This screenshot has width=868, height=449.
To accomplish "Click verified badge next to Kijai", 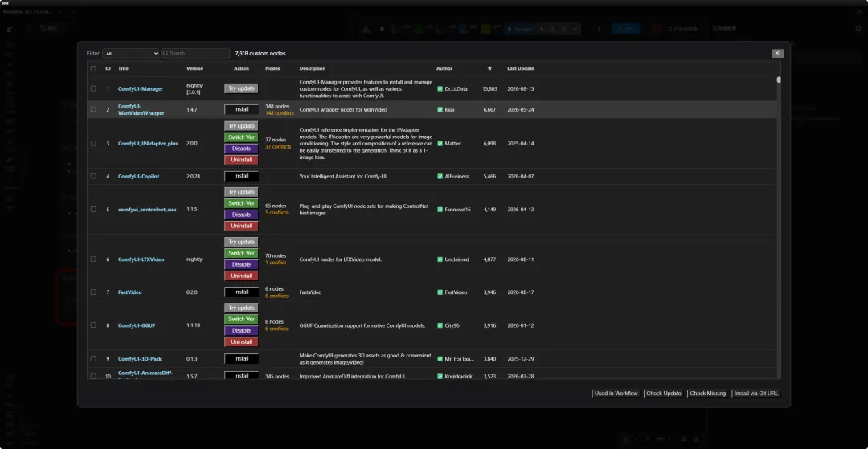I will pyautogui.click(x=440, y=109).
